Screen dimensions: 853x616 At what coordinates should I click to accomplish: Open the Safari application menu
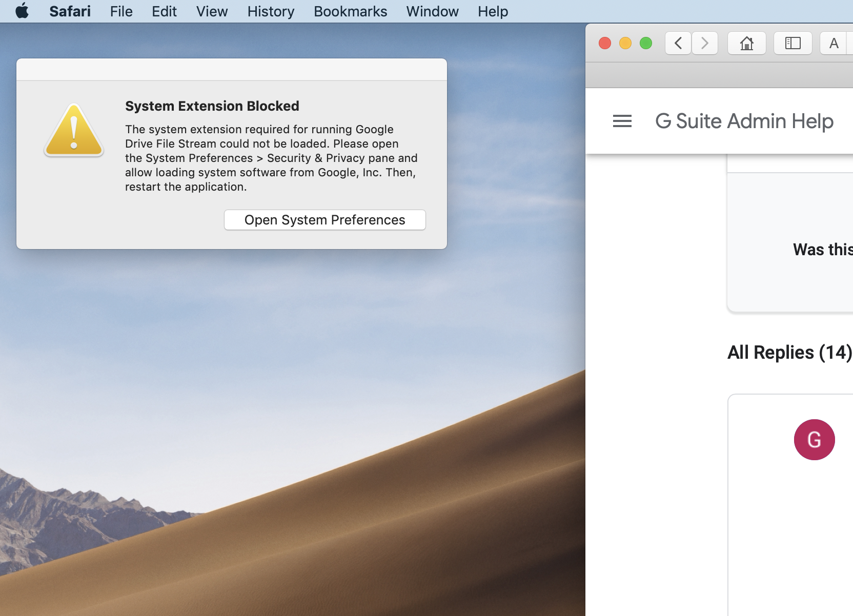(x=70, y=11)
